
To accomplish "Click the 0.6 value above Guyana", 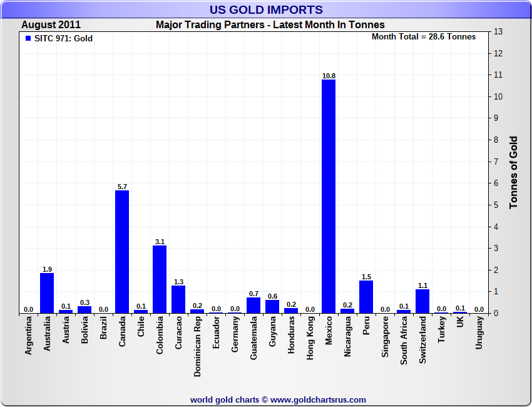I will pos(272,296).
